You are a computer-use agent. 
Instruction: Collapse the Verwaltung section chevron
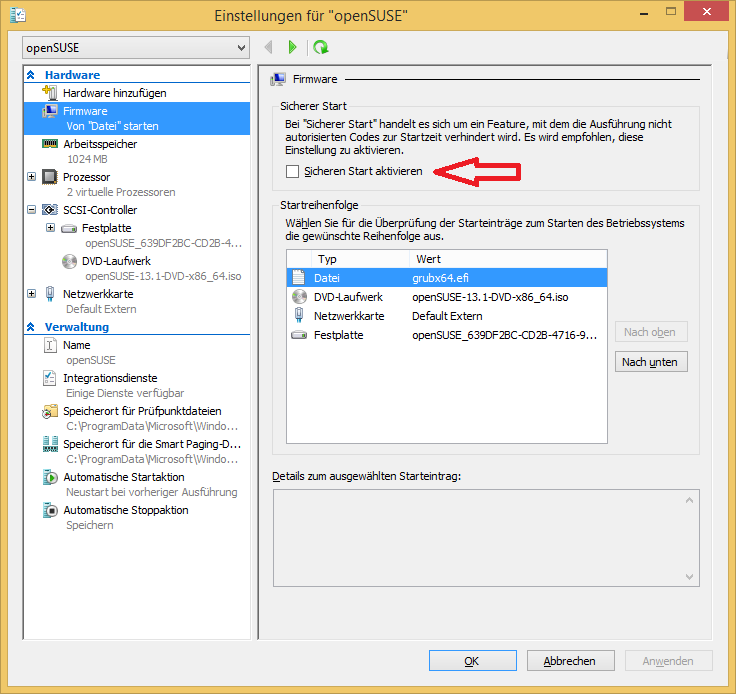[x=31, y=327]
